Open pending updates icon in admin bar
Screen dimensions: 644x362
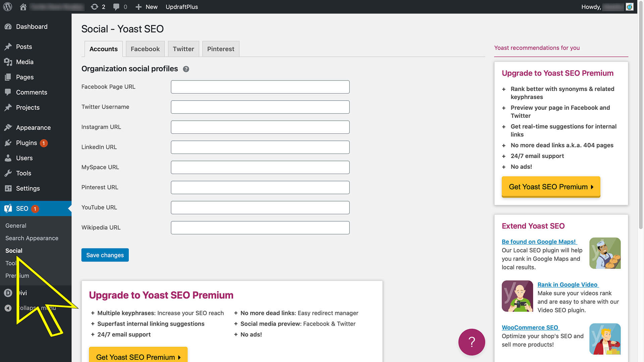(x=94, y=7)
